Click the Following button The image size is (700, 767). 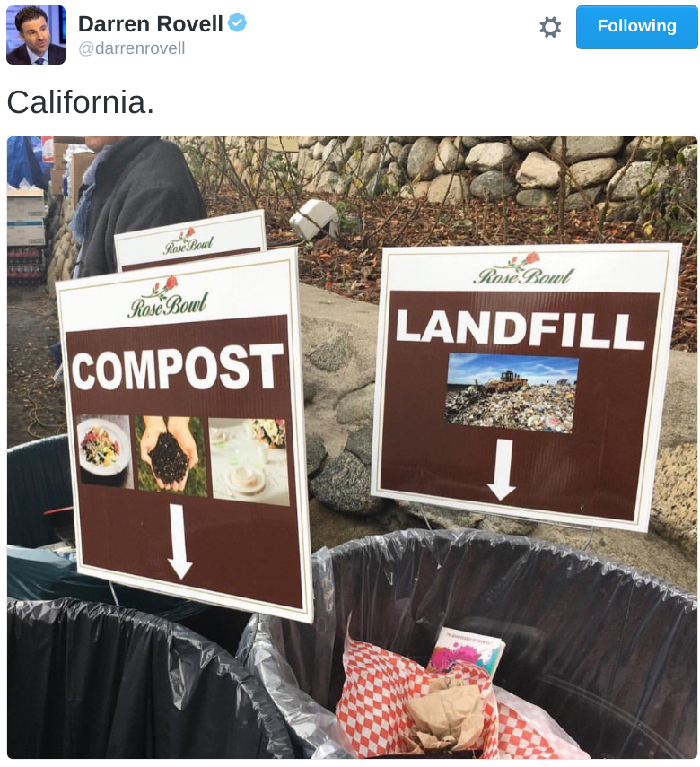(x=637, y=27)
